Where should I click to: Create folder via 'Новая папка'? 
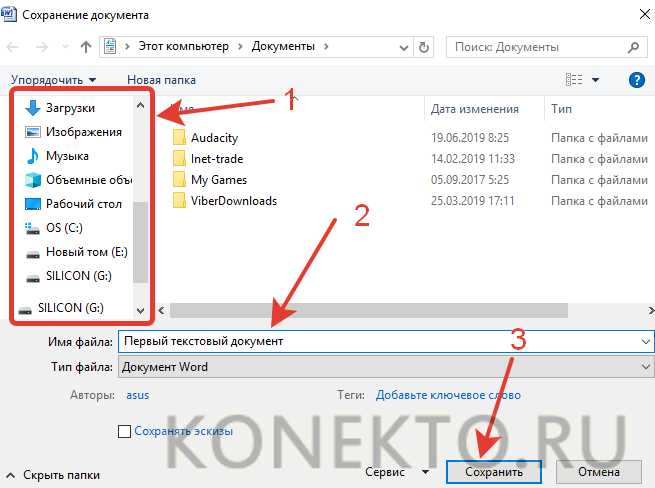click(161, 80)
